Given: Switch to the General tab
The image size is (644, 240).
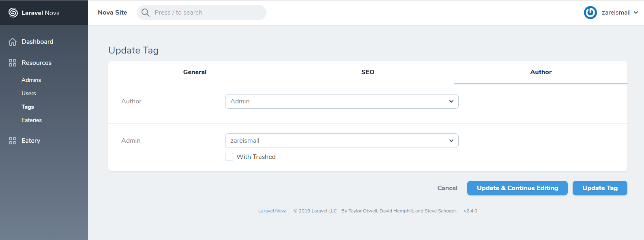Looking at the screenshot, I should click(x=195, y=72).
